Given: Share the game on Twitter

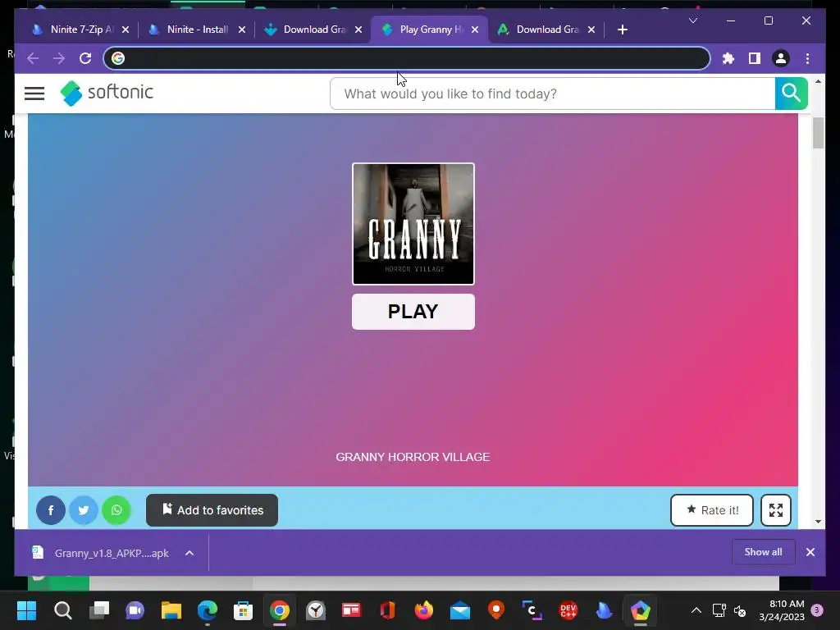Looking at the screenshot, I should click(84, 510).
